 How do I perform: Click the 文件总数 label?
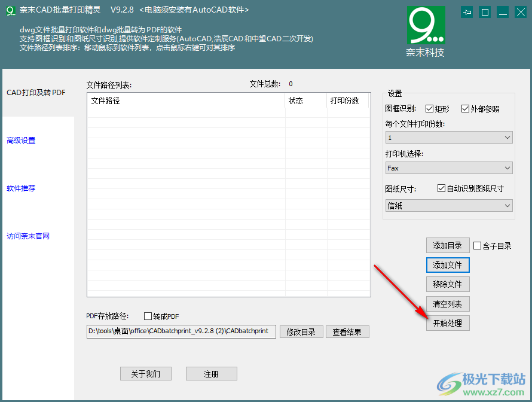click(x=265, y=84)
